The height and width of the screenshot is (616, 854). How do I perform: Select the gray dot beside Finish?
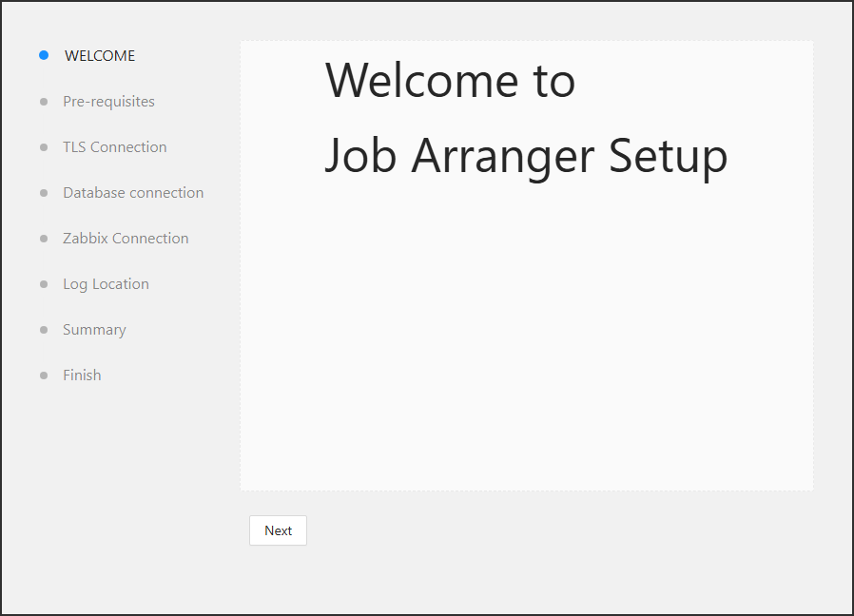point(44,375)
